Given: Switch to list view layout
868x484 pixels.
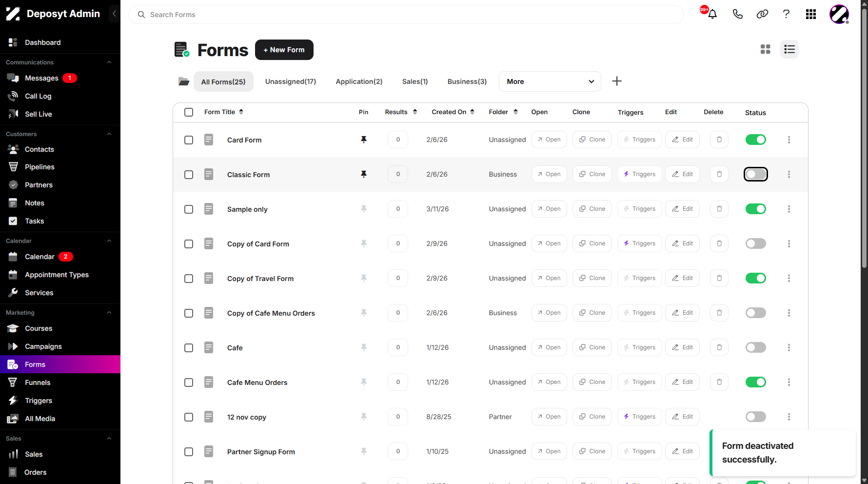Looking at the screenshot, I should click(x=789, y=49).
